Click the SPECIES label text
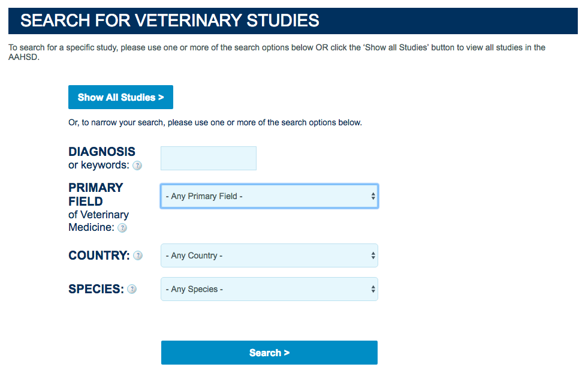588x370 pixels. click(x=96, y=289)
